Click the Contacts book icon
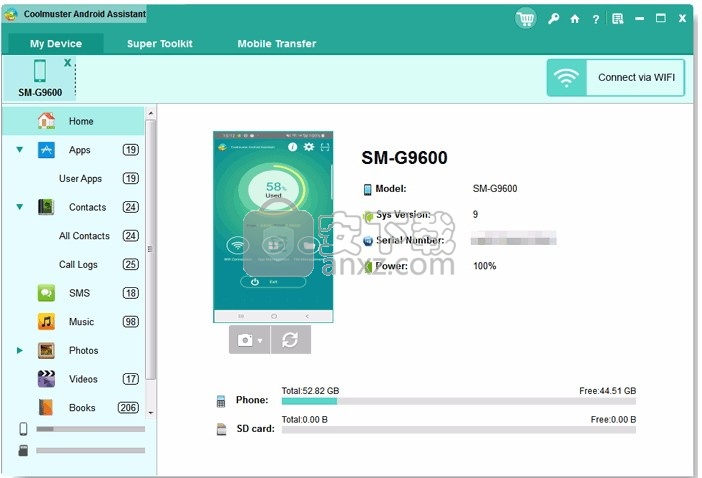This screenshot has height=478, width=702. [46, 207]
